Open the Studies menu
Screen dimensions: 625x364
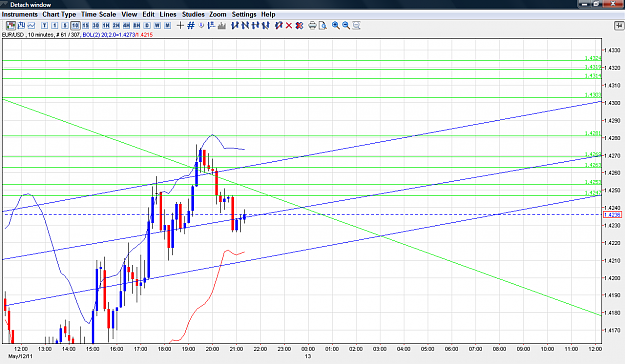pyautogui.click(x=193, y=14)
